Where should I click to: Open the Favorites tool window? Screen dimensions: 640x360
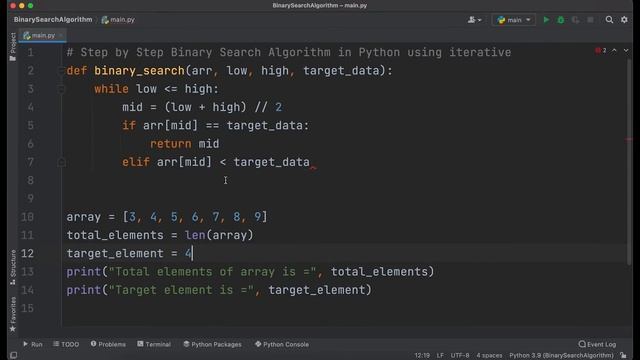[x=13, y=314]
